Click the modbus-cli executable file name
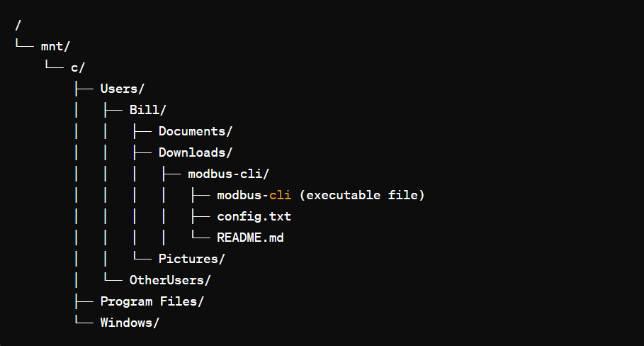This screenshot has width=644, height=346. 254,195
